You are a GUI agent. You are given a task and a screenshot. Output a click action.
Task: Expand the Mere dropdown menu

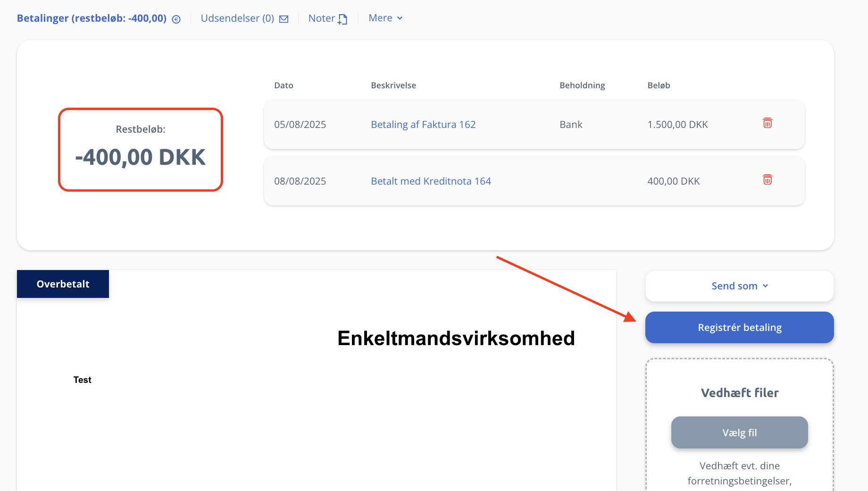[x=381, y=18]
